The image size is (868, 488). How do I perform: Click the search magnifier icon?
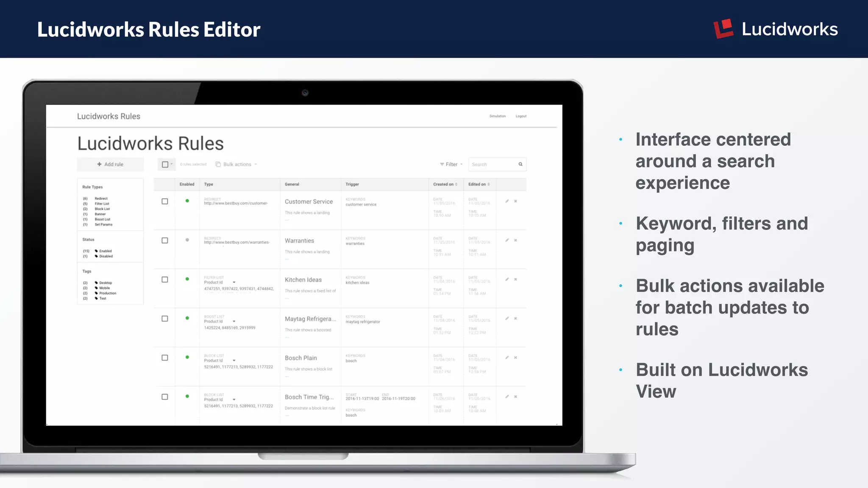coord(520,164)
